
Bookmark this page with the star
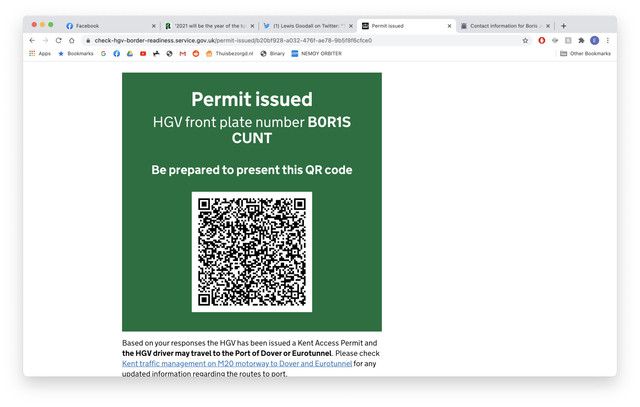click(525, 40)
